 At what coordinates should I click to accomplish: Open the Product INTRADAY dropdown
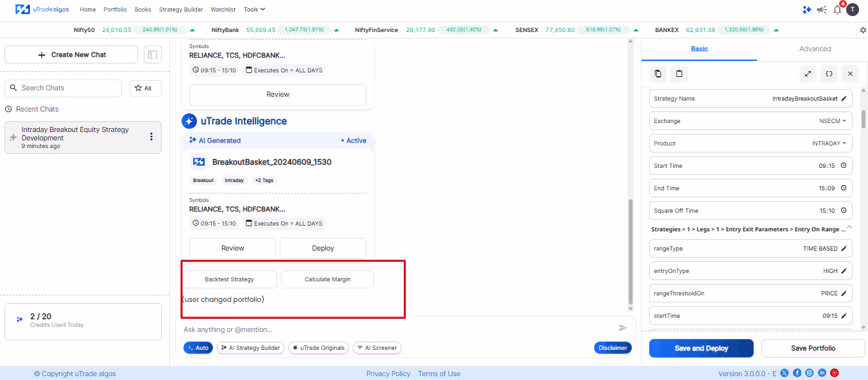(829, 144)
